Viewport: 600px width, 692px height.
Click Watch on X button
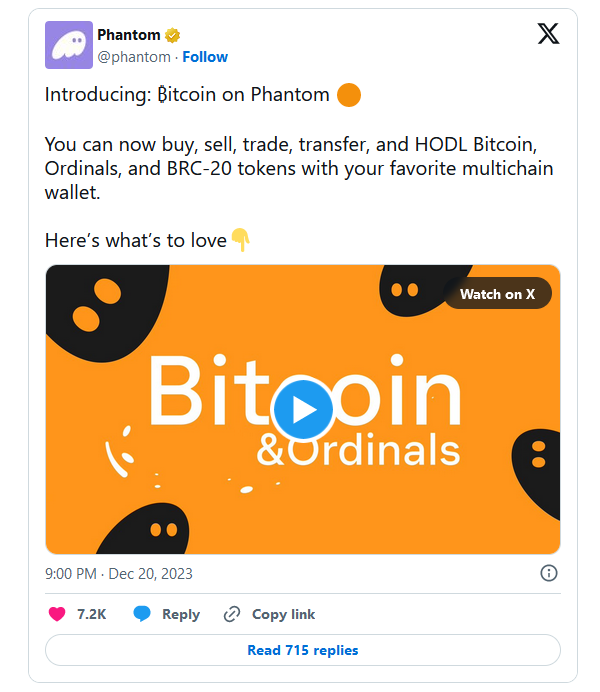click(x=497, y=294)
